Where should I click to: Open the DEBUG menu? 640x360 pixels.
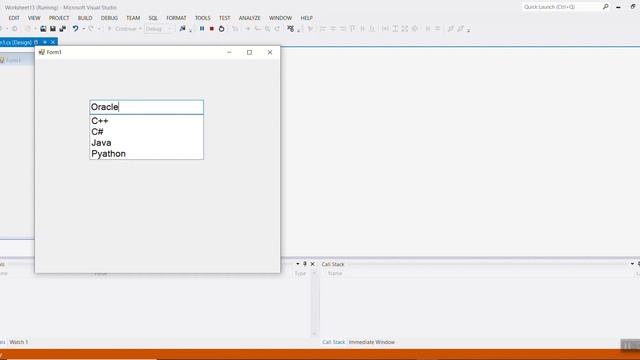coord(109,18)
